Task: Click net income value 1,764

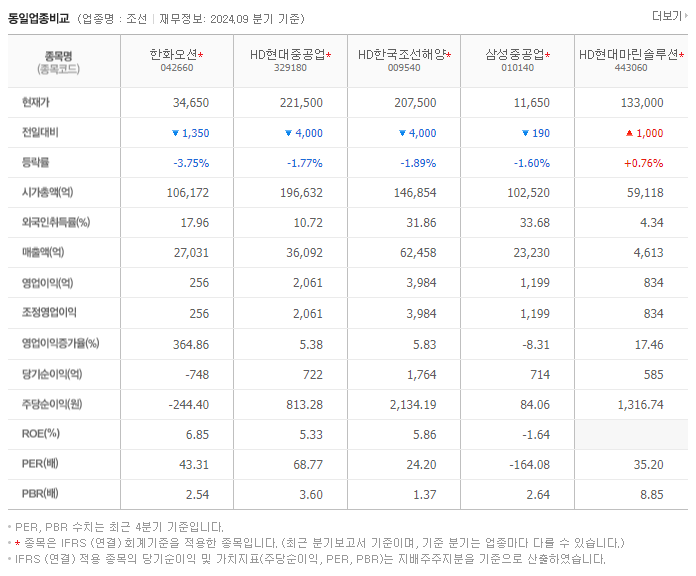Action: 422,375
